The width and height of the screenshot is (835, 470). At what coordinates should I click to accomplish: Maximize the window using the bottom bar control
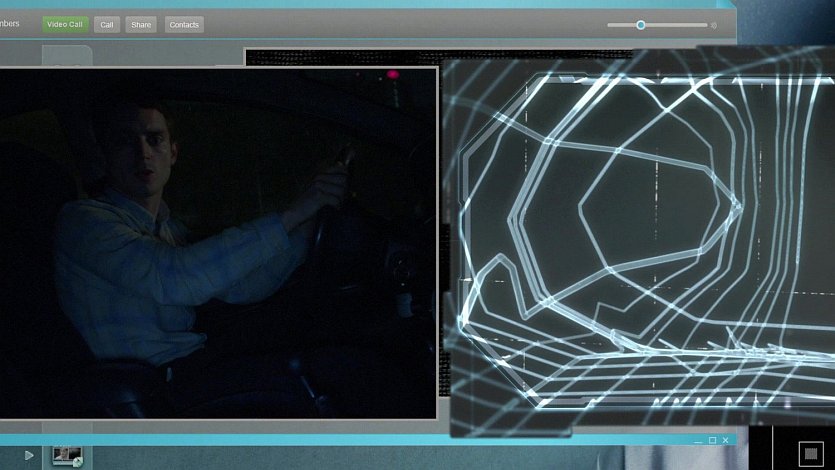(x=712, y=440)
